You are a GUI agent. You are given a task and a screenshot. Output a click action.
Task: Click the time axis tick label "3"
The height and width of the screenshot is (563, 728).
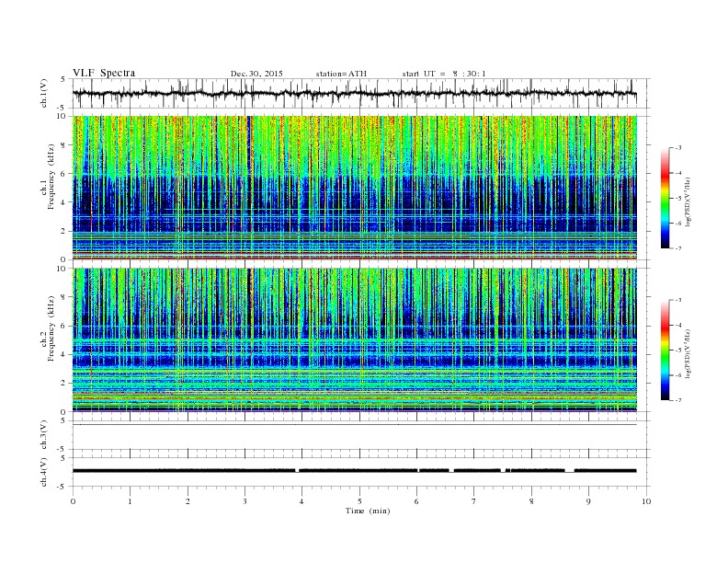(x=245, y=501)
